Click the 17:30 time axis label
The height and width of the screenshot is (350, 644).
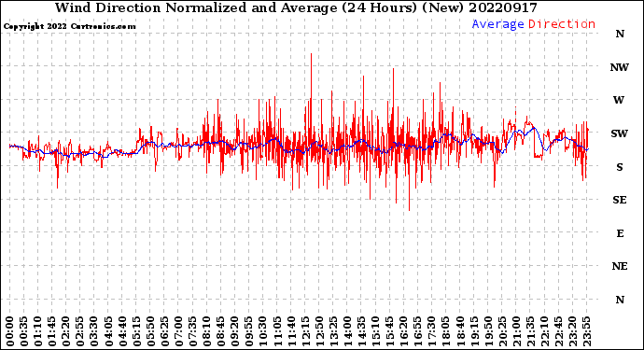pos(431,331)
